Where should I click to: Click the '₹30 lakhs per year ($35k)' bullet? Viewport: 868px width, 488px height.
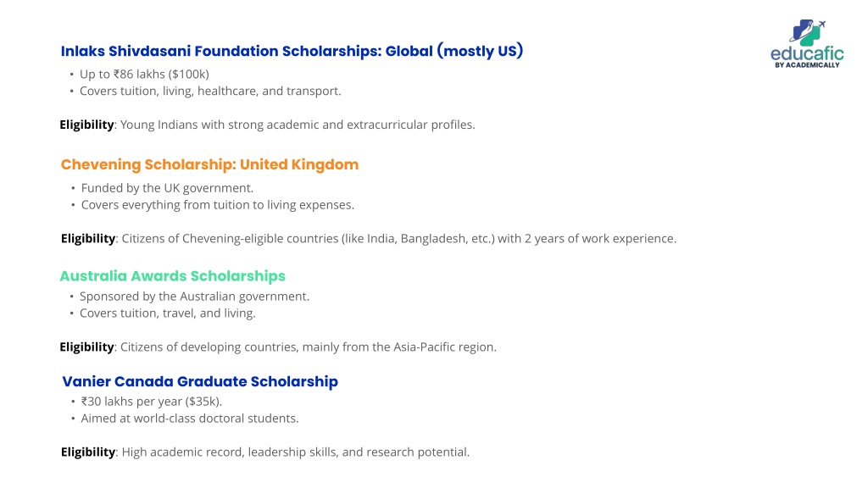151,402
